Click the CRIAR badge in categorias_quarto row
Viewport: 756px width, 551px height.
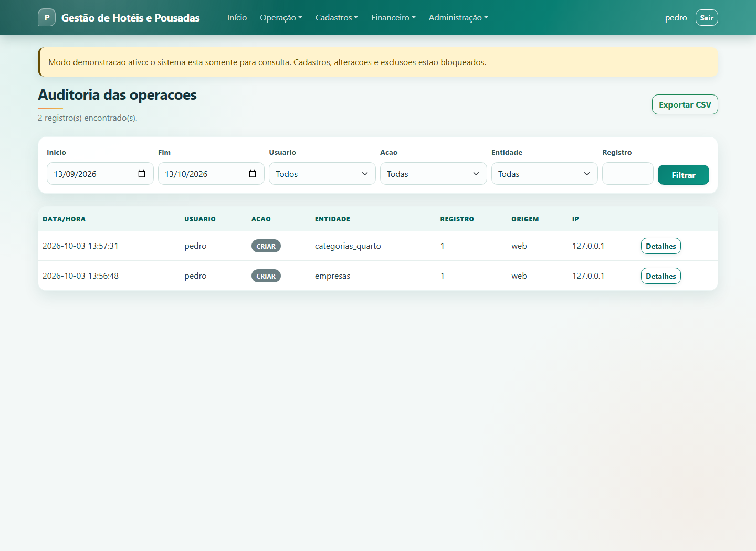266,246
